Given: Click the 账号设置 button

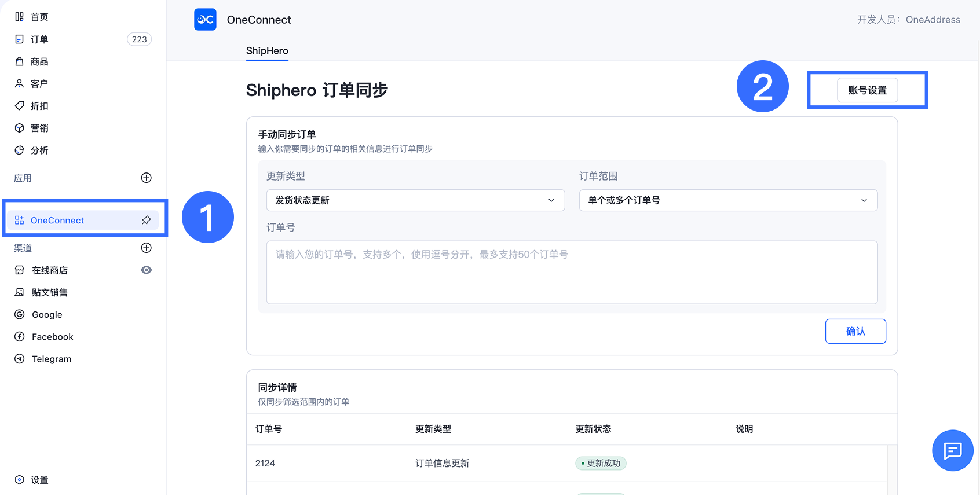Looking at the screenshot, I should (867, 90).
